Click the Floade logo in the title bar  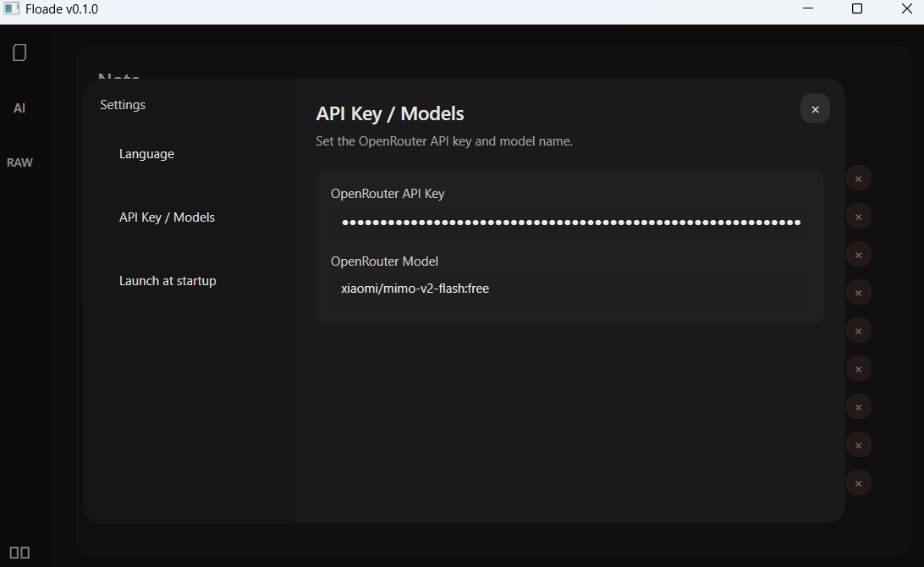click(12, 8)
